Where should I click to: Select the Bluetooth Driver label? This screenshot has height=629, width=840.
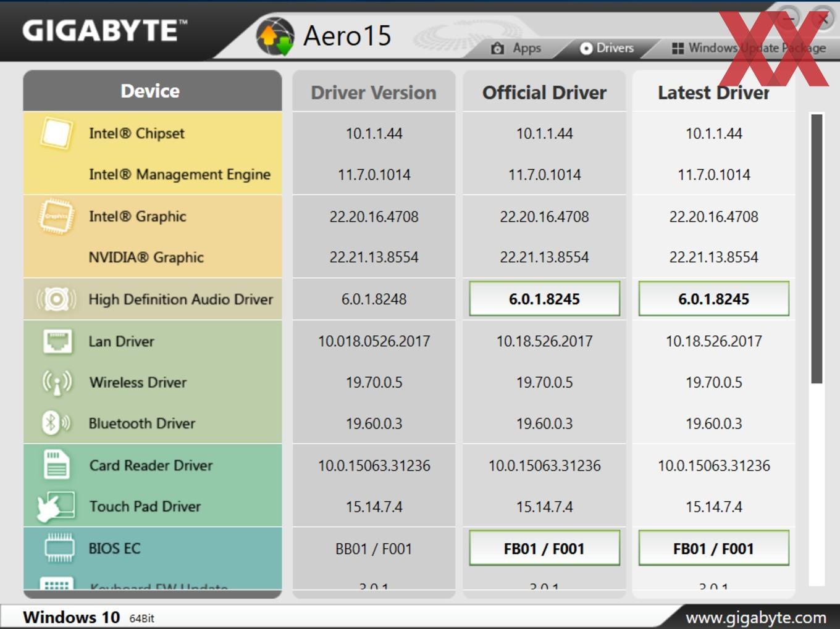coord(142,423)
